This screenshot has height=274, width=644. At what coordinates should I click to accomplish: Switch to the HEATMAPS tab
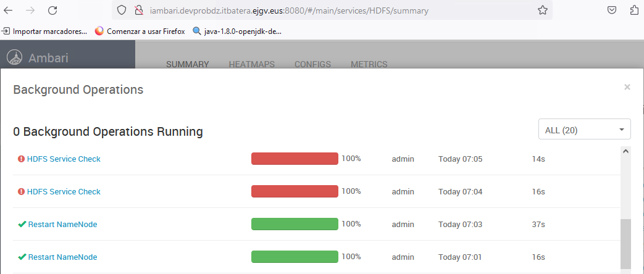pos(251,64)
